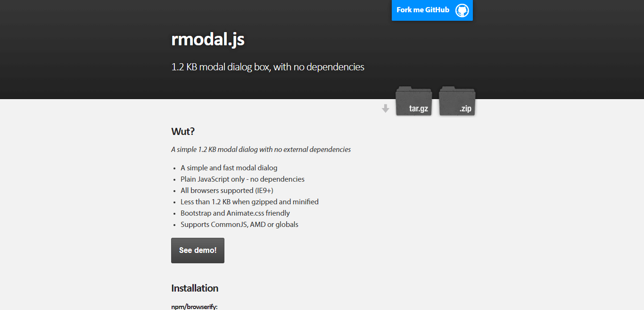Select the Wut? section heading
644x310 pixels.
click(x=183, y=131)
